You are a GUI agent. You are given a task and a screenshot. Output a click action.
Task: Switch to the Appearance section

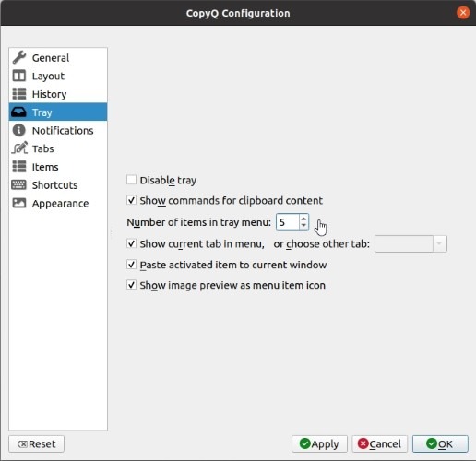tap(58, 203)
